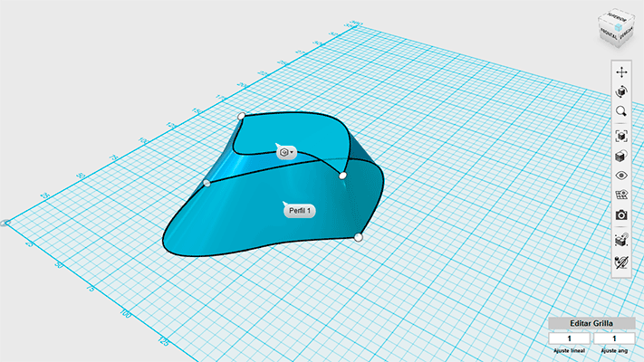Click the SUPERIOR face of the view cube

click(617, 19)
